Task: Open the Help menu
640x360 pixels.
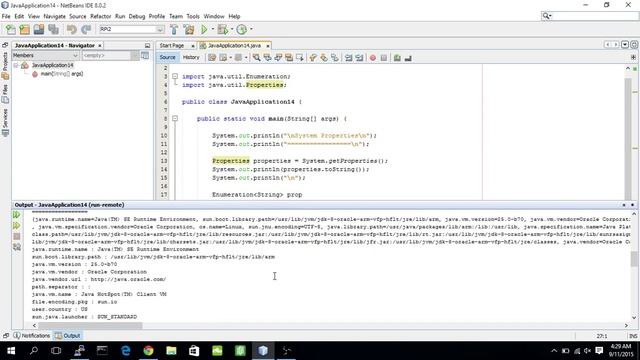Action: (x=234, y=16)
